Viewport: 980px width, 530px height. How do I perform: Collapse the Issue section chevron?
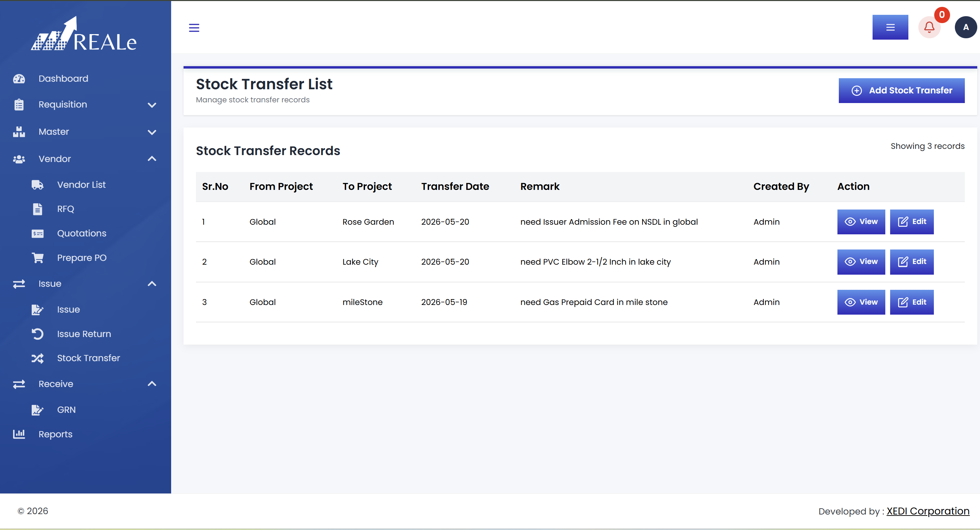pyautogui.click(x=152, y=284)
